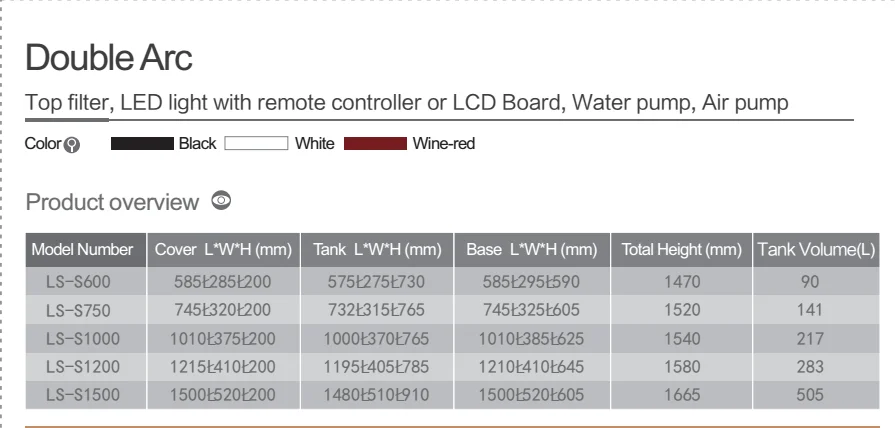Click the Cover L*W*H (mm) column header
This screenshot has height=428, width=895.
pyautogui.click(x=222, y=249)
